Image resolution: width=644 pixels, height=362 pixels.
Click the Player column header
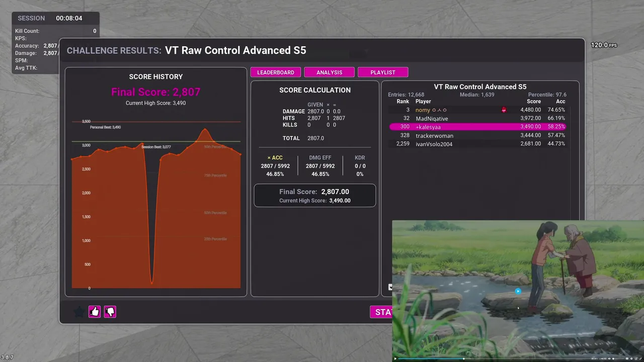pos(423,102)
